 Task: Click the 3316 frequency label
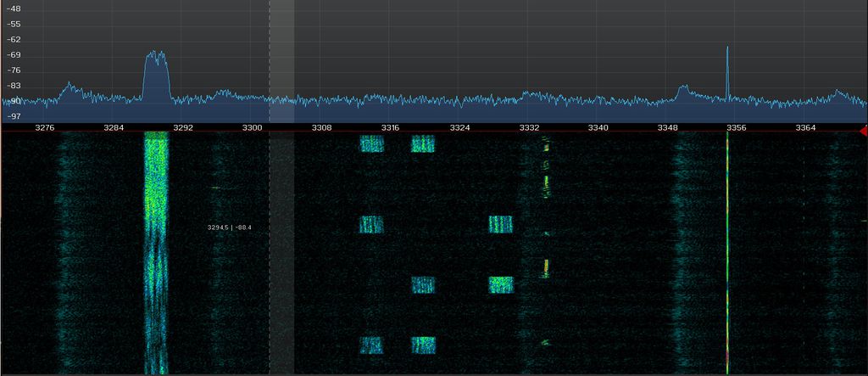click(x=390, y=127)
